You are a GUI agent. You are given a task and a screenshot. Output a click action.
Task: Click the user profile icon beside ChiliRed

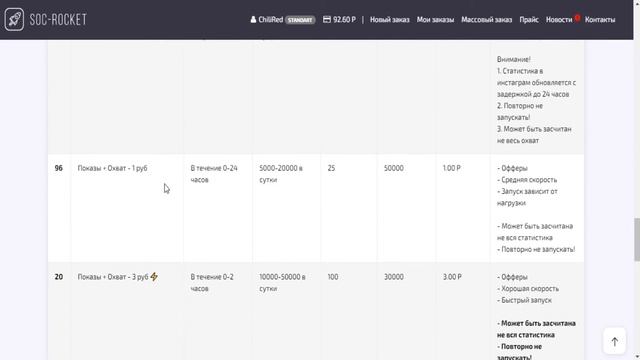click(x=253, y=19)
